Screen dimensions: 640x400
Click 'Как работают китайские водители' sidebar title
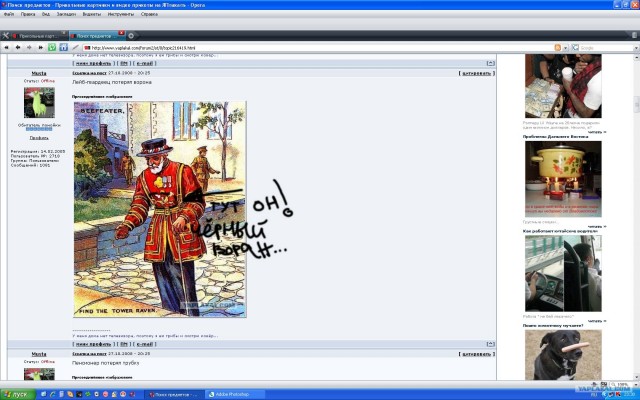(x=561, y=231)
